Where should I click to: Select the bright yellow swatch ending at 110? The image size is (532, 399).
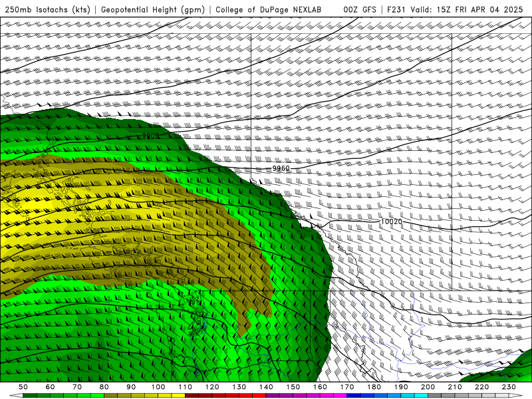[178, 396]
